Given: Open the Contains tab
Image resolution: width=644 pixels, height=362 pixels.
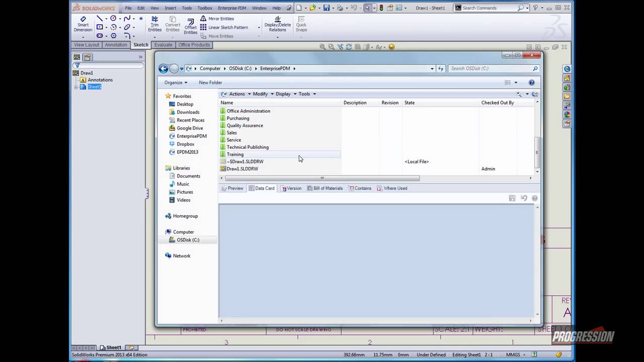Looking at the screenshot, I should (x=360, y=189).
